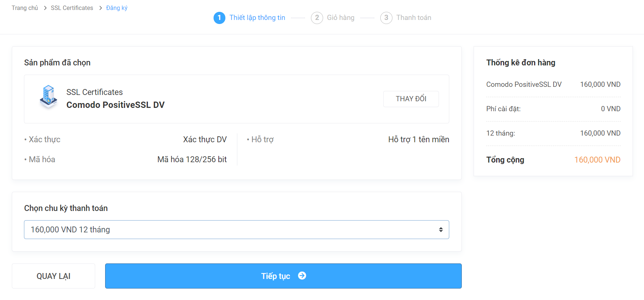Click the Tổng cộng 160,000 VND total amount
Screen dimensions: 644x300
(597, 160)
